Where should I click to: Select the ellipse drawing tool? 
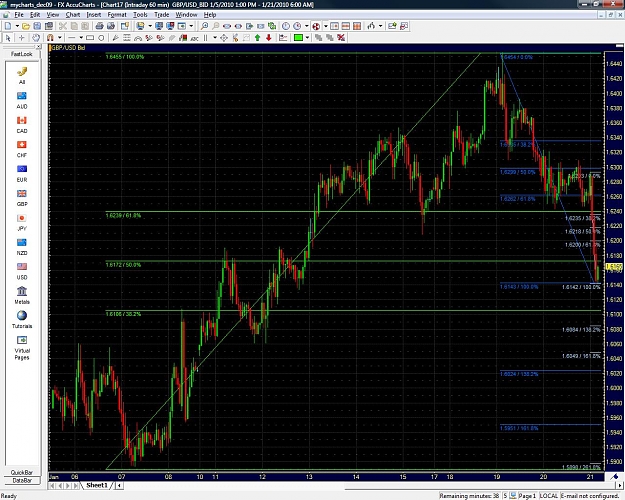pyautogui.click(x=101, y=37)
